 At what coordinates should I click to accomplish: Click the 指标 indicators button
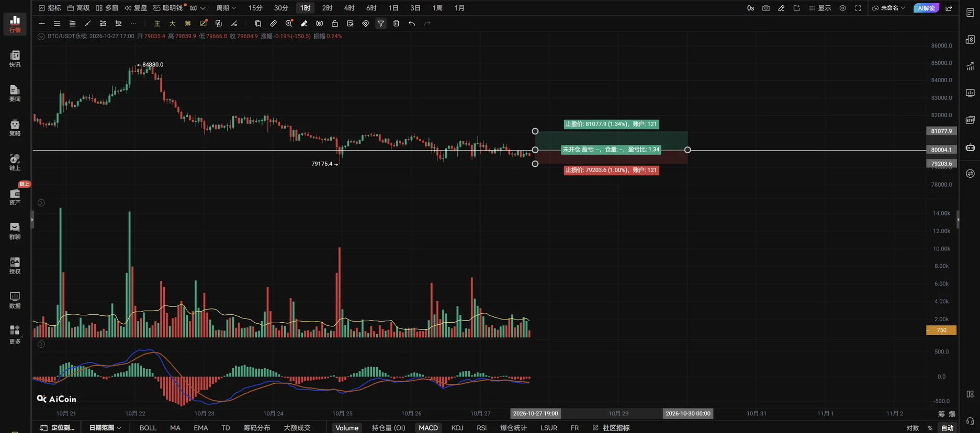click(x=50, y=8)
